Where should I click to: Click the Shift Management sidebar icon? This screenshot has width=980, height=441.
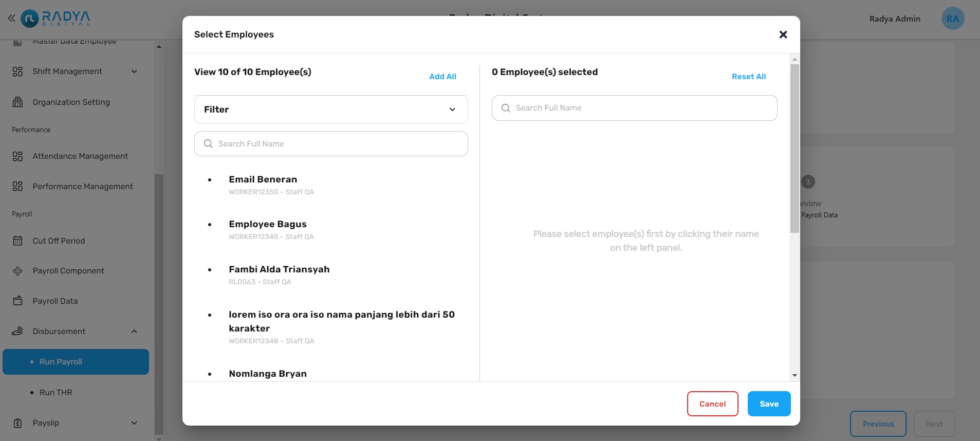(17, 71)
